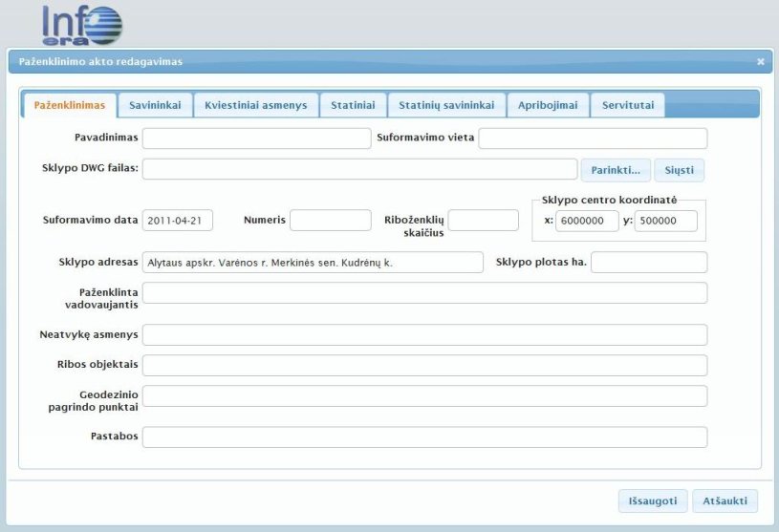
Task: Focus the Neatvykę asmenys field
Action: coord(424,335)
